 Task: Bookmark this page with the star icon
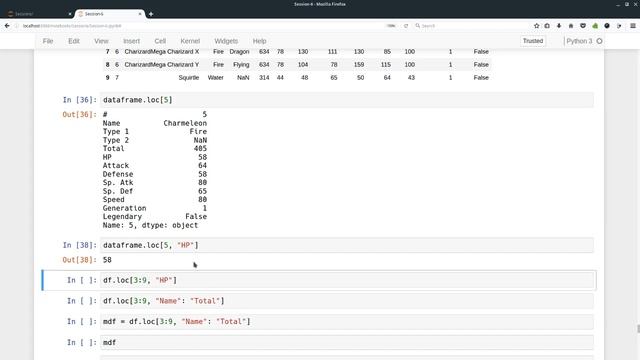coord(536,26)
